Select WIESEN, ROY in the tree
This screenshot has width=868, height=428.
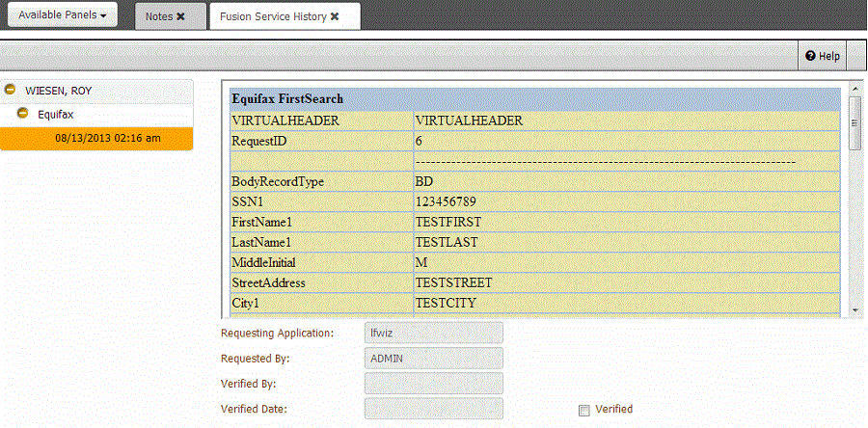(58, 90)
